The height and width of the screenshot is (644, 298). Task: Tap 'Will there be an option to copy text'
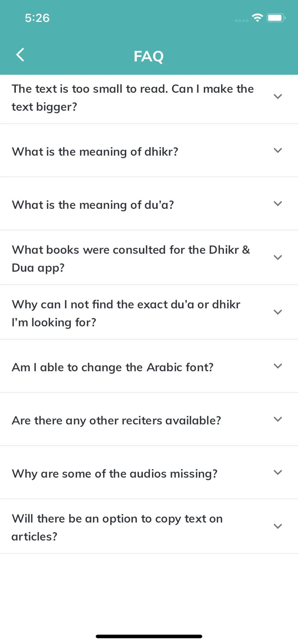[x=117, y=528]
